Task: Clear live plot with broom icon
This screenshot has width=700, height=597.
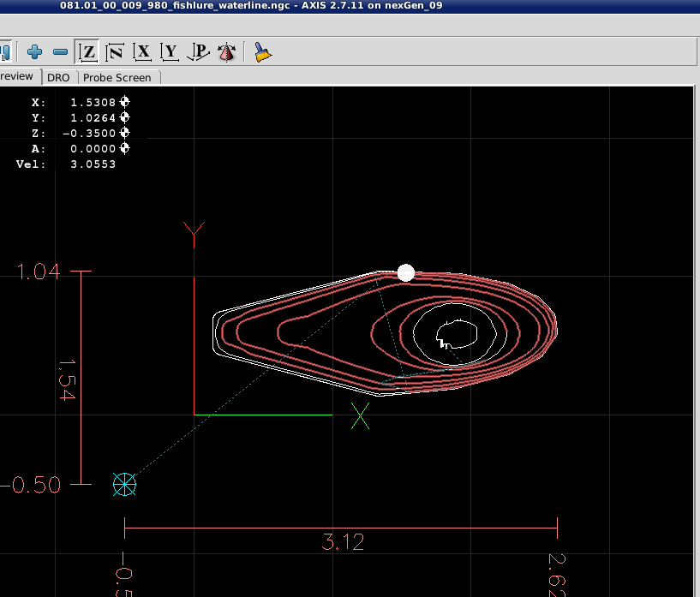Action: coord(263,52)
